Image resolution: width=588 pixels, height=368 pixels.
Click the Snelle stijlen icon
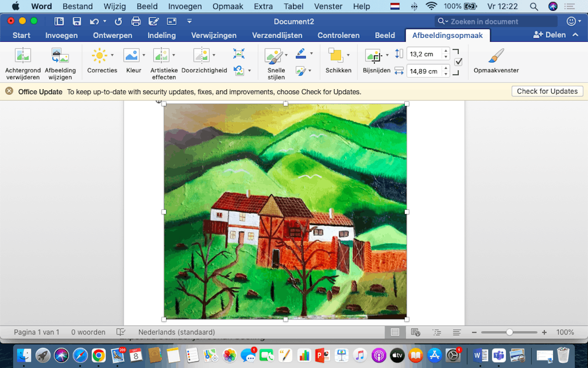pyautogui.click(x=274, y=55)
